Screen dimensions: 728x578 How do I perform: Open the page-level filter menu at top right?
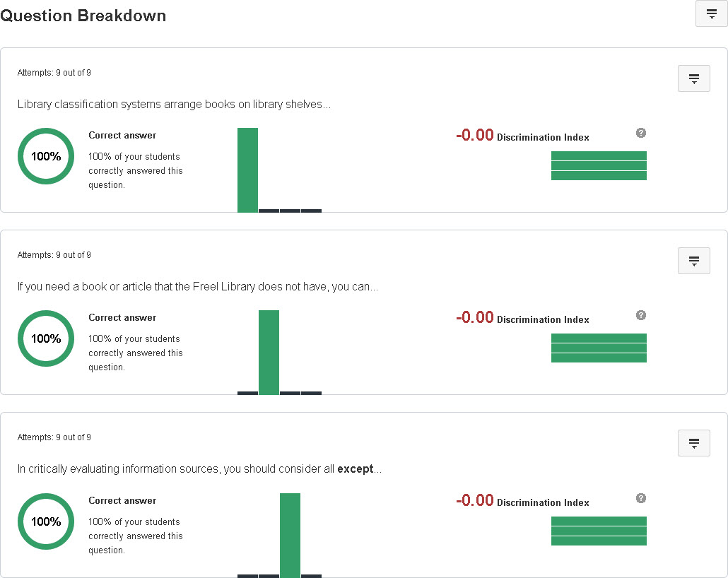711,13
